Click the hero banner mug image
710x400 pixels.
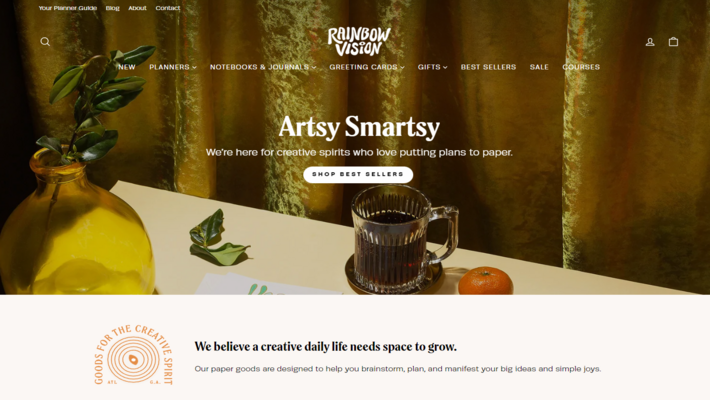pyautogui.click(x=403, y=239)
